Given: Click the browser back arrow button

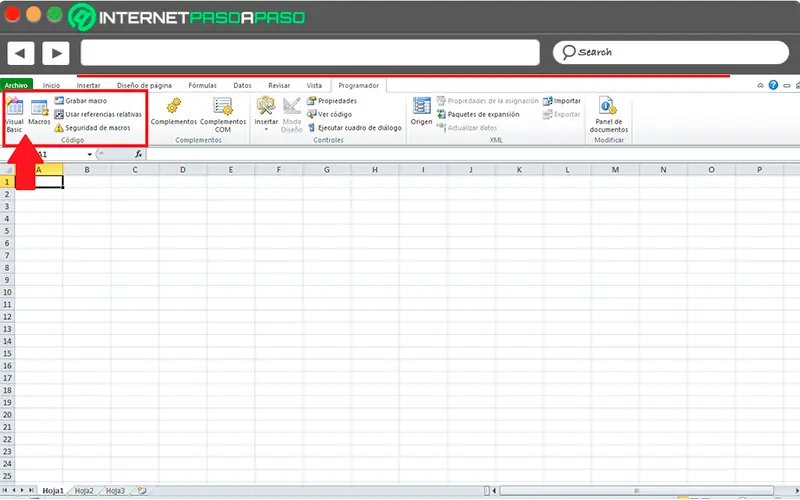Looking at the screenshot, I should 20,53.
